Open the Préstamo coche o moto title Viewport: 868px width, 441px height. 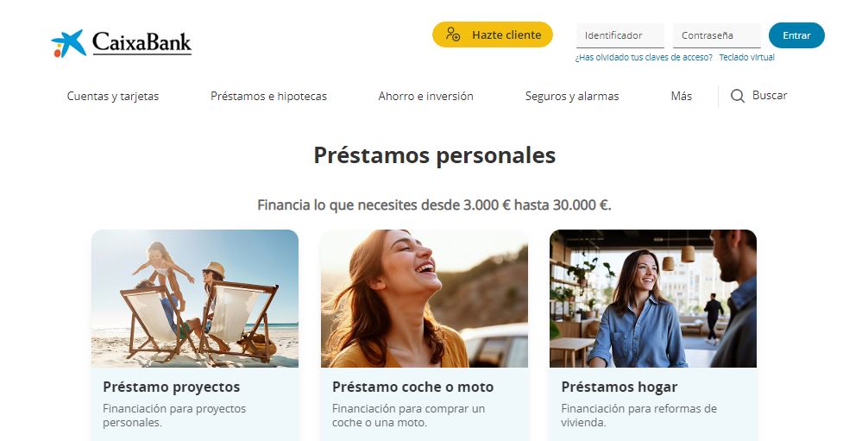413,387
